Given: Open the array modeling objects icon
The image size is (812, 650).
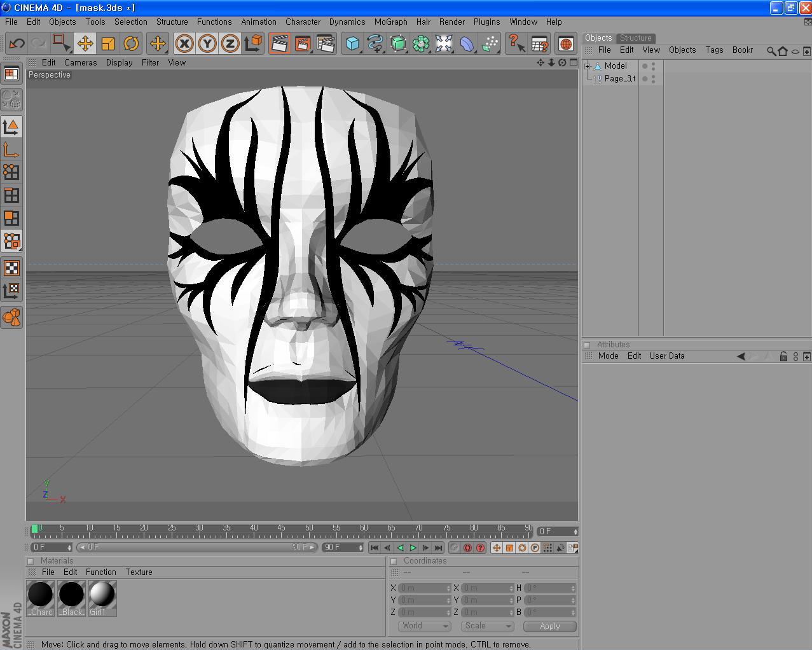Looking at the screenshot, I should coord(421,43).
